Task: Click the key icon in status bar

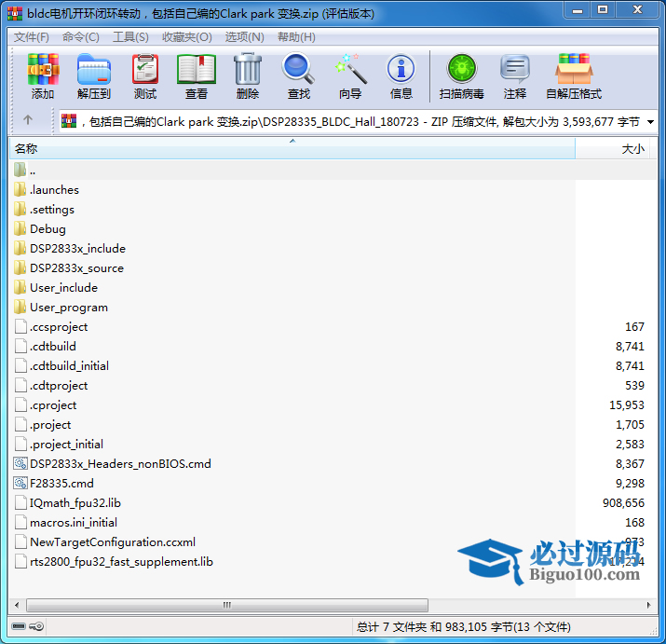Action: pos(36,626)
